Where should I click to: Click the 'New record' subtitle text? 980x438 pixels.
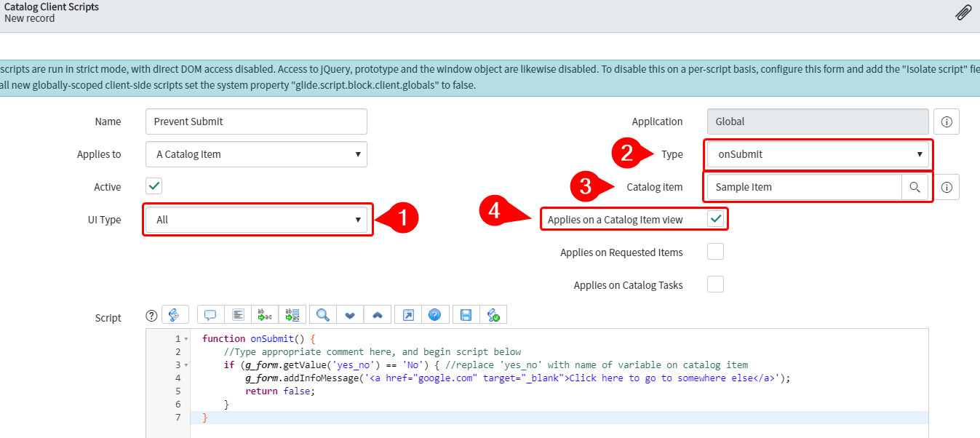pyautogui.click(x=30, y=18)
